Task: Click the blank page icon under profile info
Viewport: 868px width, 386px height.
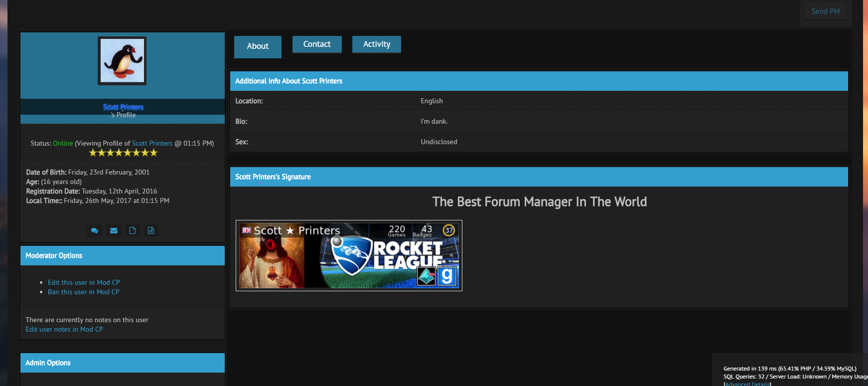Action: (132, 230)
